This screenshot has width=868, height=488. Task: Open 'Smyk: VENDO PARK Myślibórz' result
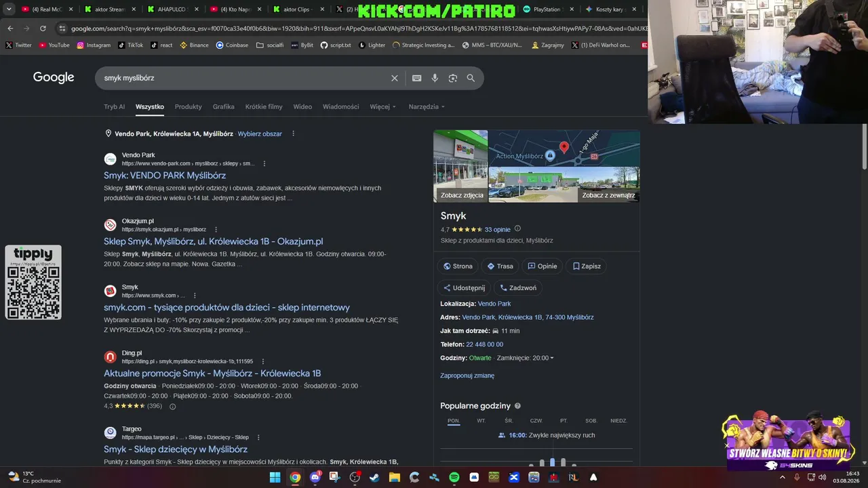(165, 176)
